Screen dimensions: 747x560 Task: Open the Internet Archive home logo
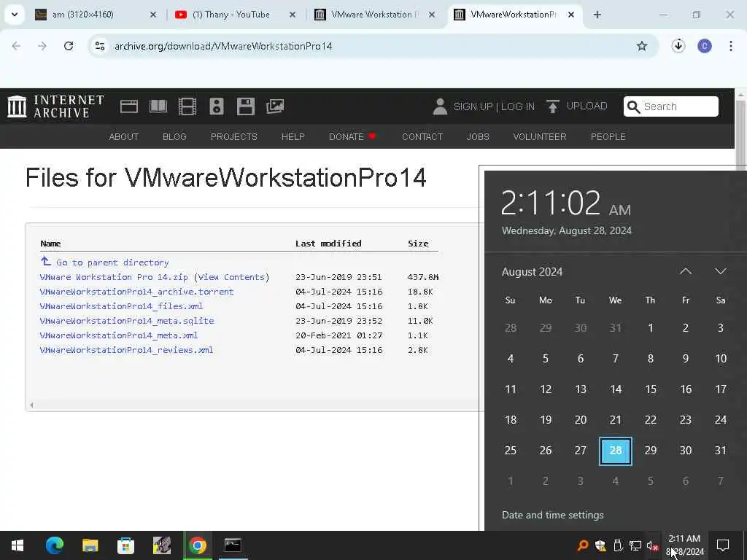coord(55,106)
